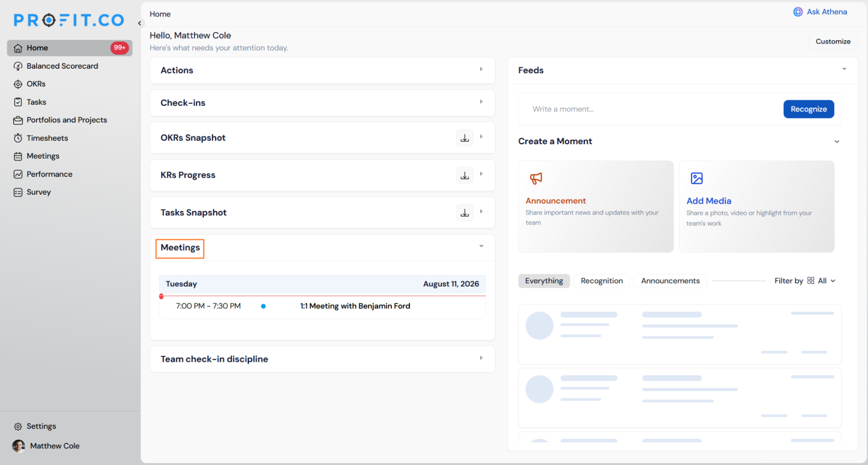The width and height of the screenshot is (868, 465).
Task: Click the Performance chart icon
Action: coord(18,174)
